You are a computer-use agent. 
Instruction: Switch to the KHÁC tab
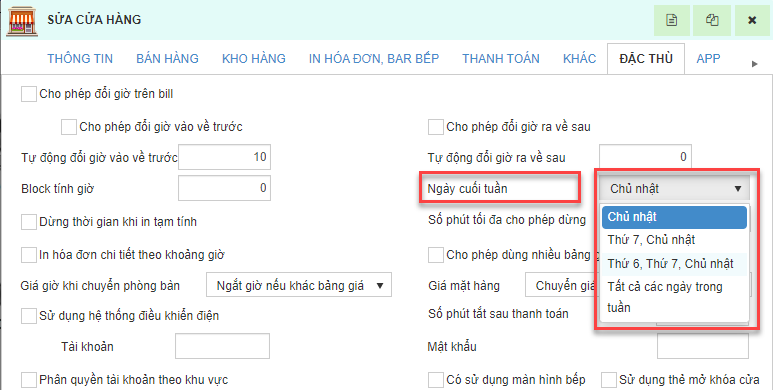pyautogui.click(x=580, y=59)
